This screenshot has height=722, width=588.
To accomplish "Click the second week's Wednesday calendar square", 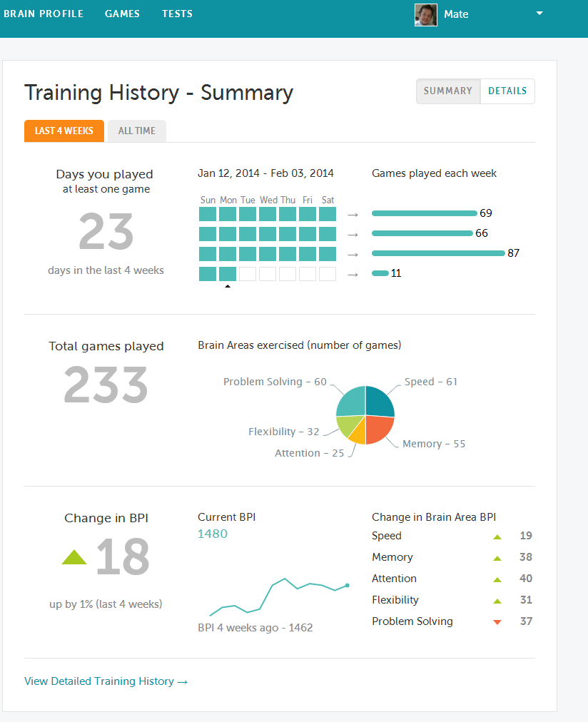I will pos(268,234).
